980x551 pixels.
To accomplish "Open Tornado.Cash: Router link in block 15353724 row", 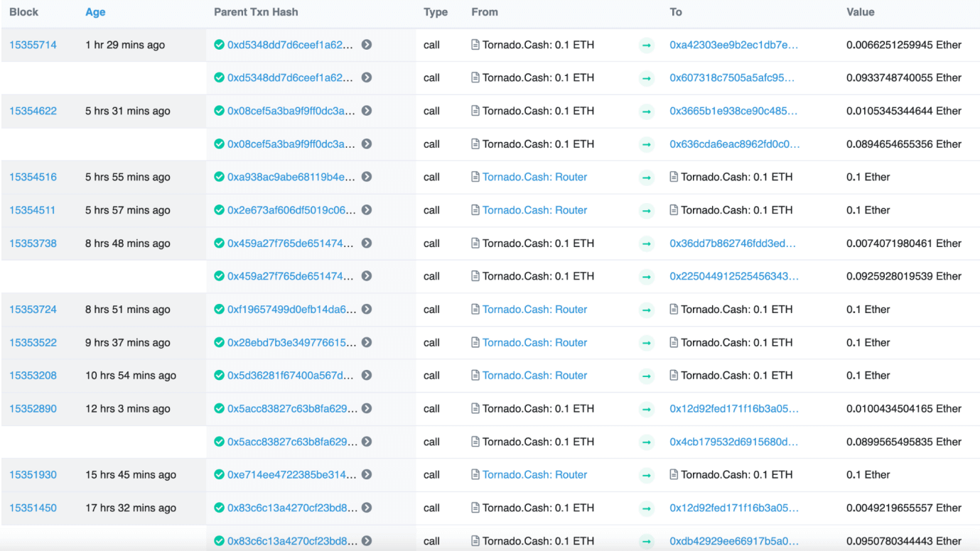I will (535, 310).
